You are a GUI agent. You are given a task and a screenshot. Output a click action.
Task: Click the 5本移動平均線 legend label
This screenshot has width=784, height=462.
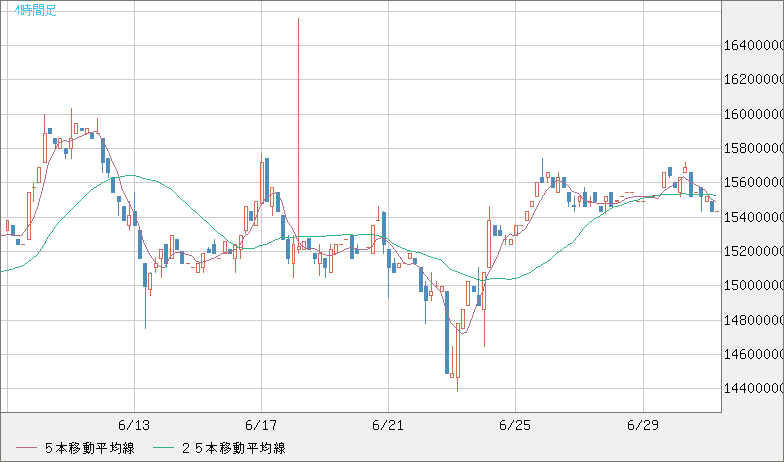pos(90,448)
